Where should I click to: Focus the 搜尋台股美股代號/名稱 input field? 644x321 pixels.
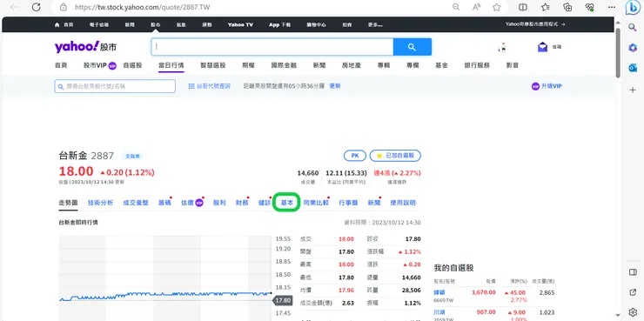click(x=115, y=86)
